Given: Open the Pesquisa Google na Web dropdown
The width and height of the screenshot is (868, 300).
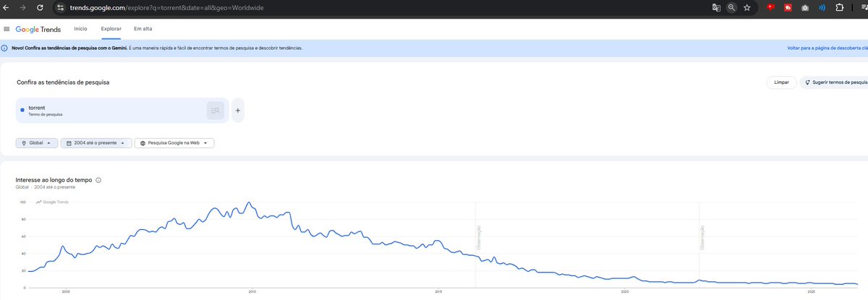Looking at the screenshot, I should [x=174, y=143].
